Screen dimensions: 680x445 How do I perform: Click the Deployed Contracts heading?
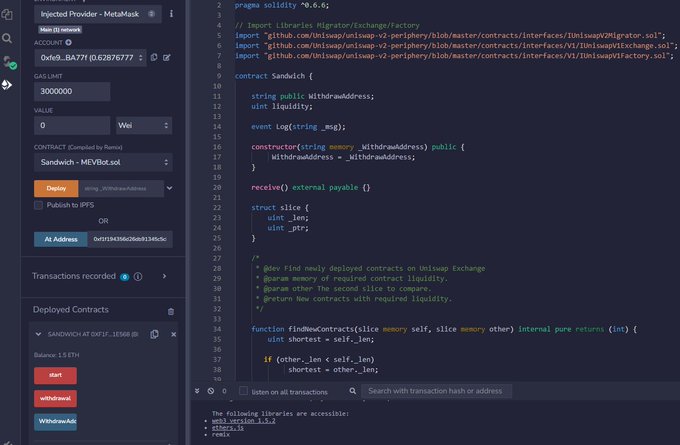click(x=71, y=309)
